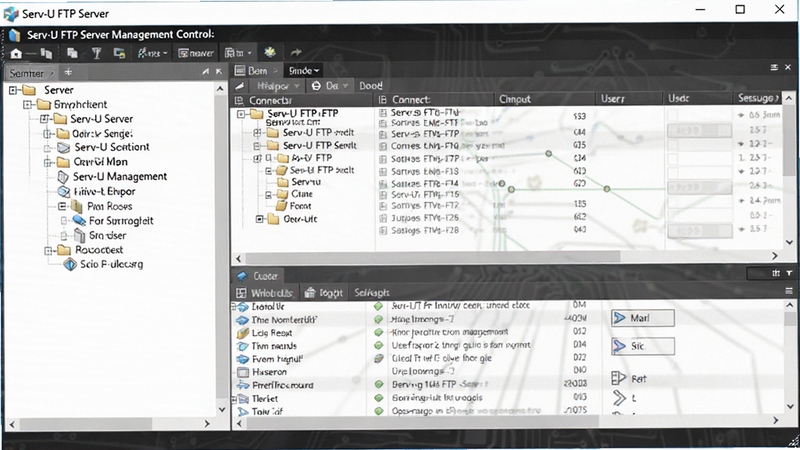Open the Da dropdown with globe icon
This screenshot has width=800, height=450.
pyautogui.click(x=330, y=86)
